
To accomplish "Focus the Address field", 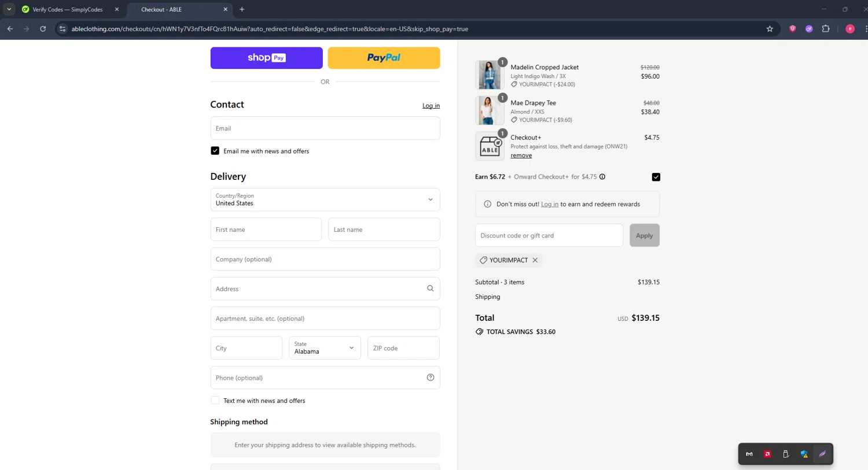I will [x=325, y=288].
